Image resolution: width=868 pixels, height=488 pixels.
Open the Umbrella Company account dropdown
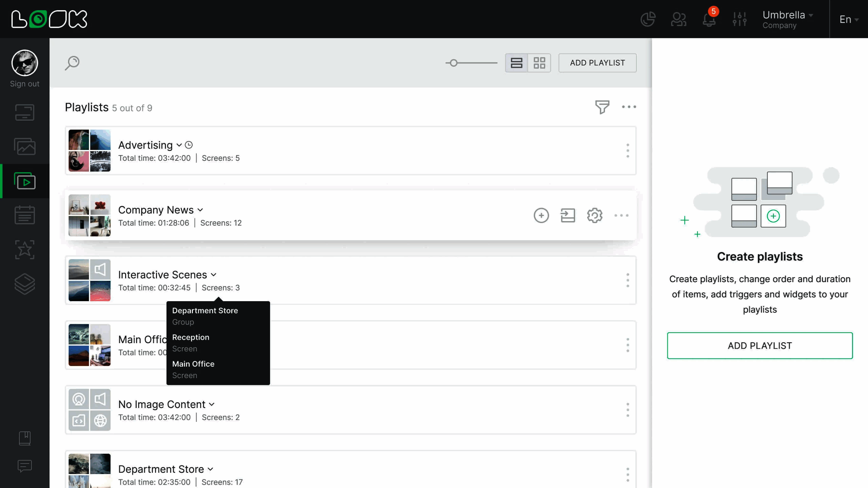787,19
